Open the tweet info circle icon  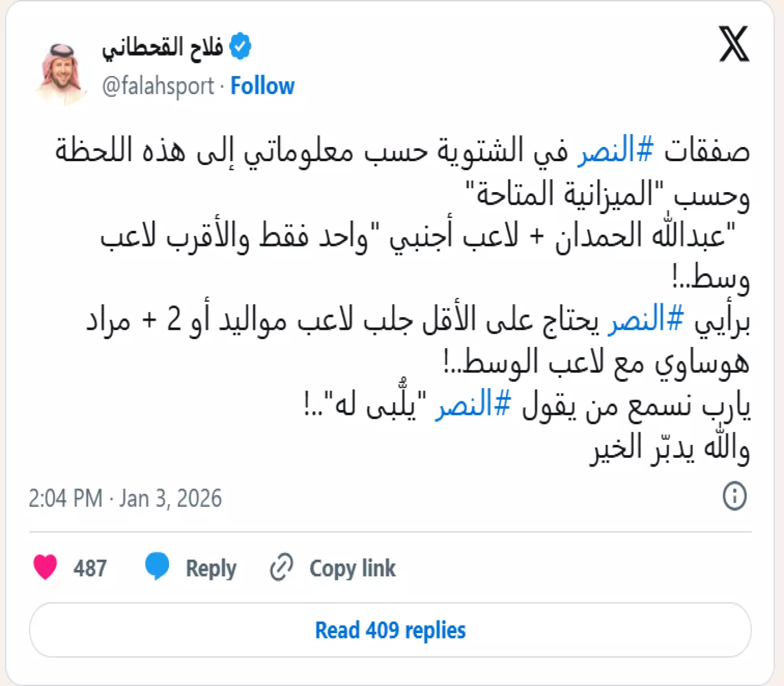pyautogui.click(x=735, y=496)
